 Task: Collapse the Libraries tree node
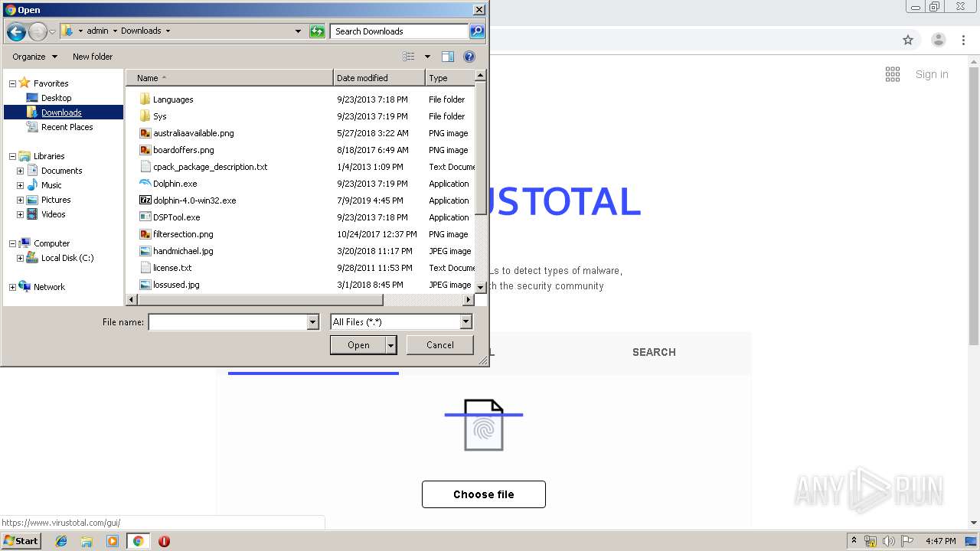(x=12, y=156)
